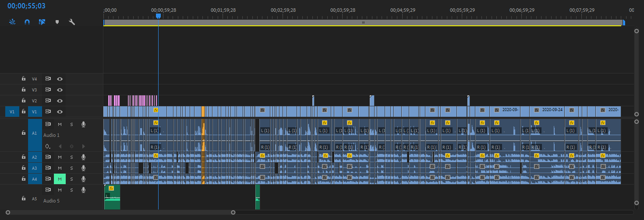Unmute track A4 with the green M

(x=60, y=179)
